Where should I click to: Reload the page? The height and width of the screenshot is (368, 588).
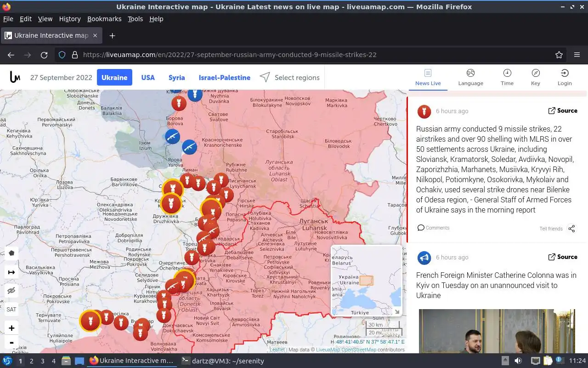click(44, 55)
